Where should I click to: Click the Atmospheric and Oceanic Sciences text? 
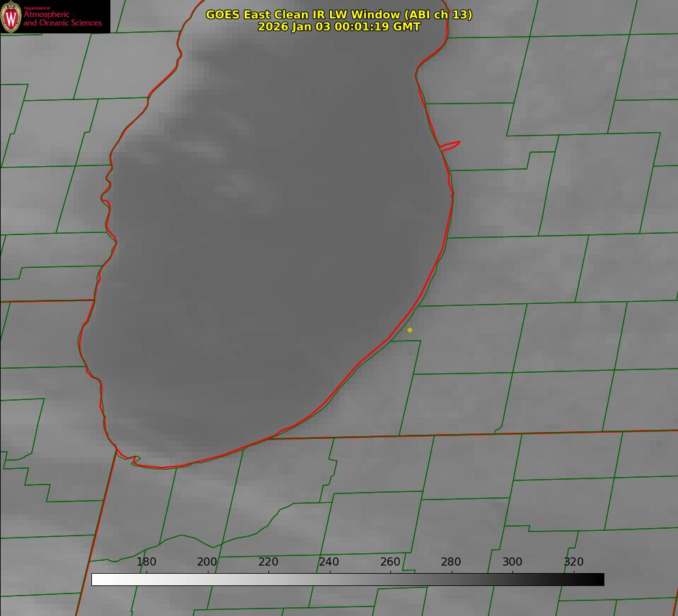click(x=62, y=18)
